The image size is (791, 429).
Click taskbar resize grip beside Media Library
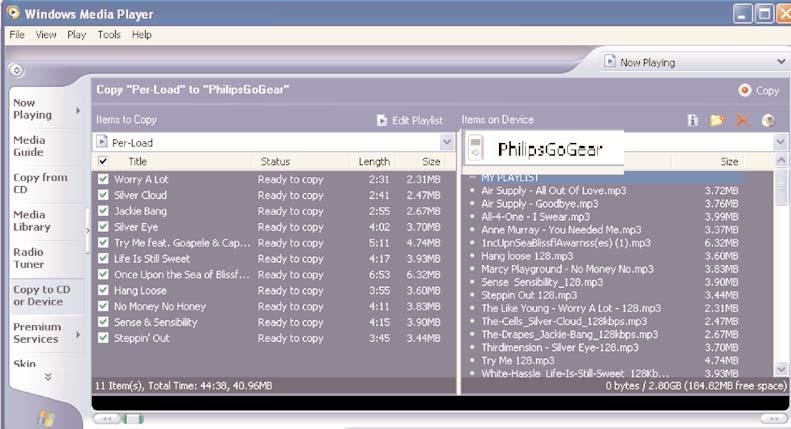coord(87,230)
